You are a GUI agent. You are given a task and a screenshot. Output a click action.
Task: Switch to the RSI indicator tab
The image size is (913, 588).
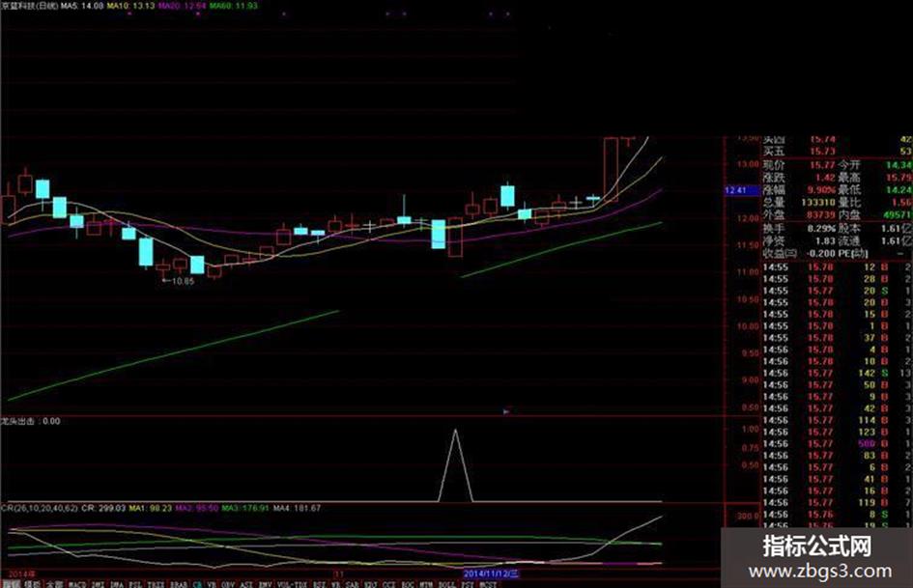[x=319, y=584]
